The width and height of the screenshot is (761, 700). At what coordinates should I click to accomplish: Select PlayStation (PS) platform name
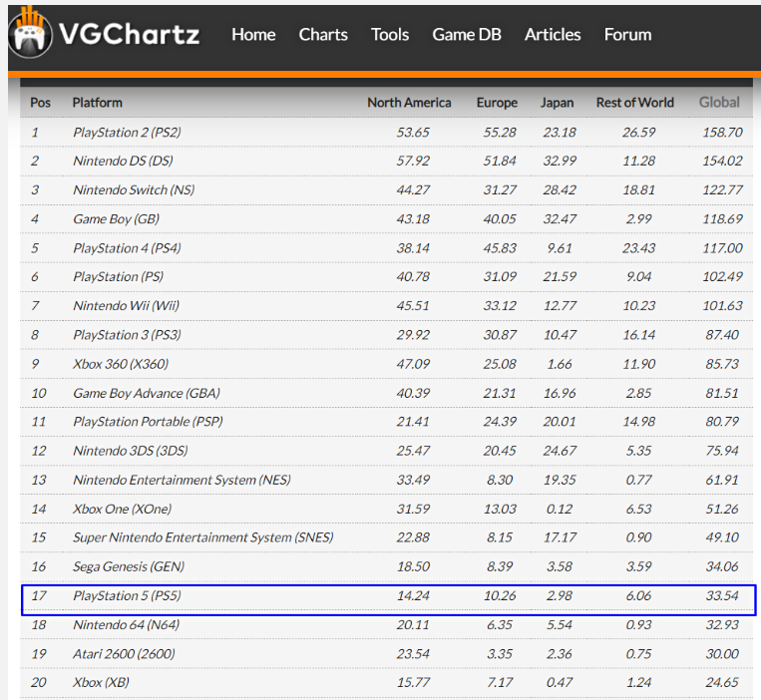coord(118,276)
